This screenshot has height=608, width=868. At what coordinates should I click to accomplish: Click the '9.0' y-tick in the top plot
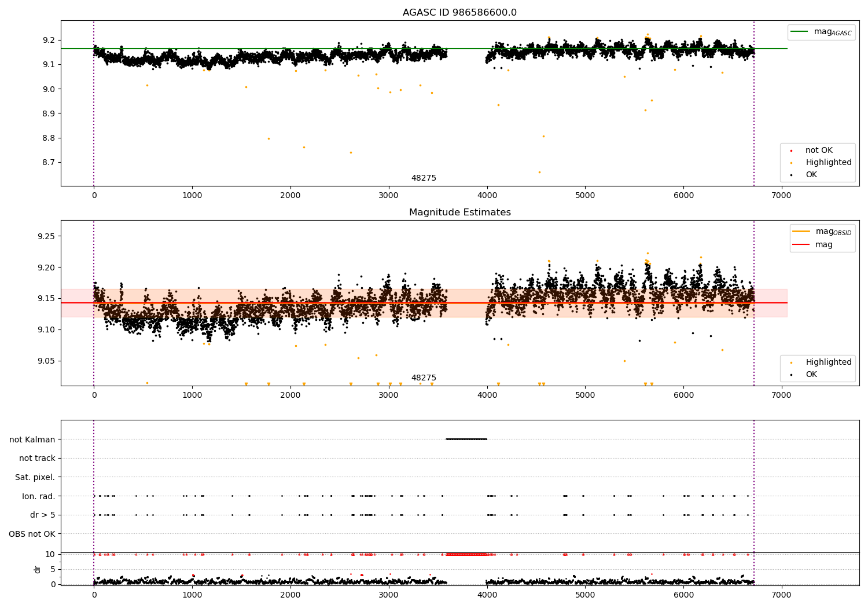[49, 89]
